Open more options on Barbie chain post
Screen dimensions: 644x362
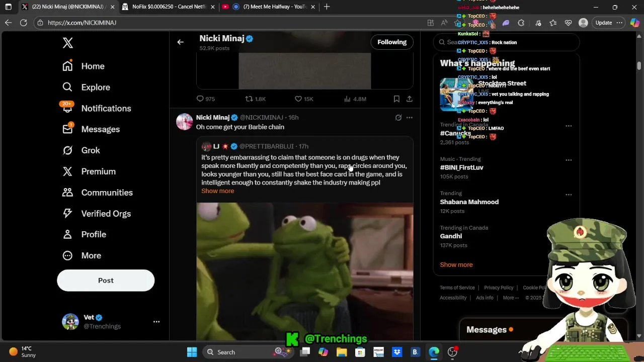(x=410, y=118)
